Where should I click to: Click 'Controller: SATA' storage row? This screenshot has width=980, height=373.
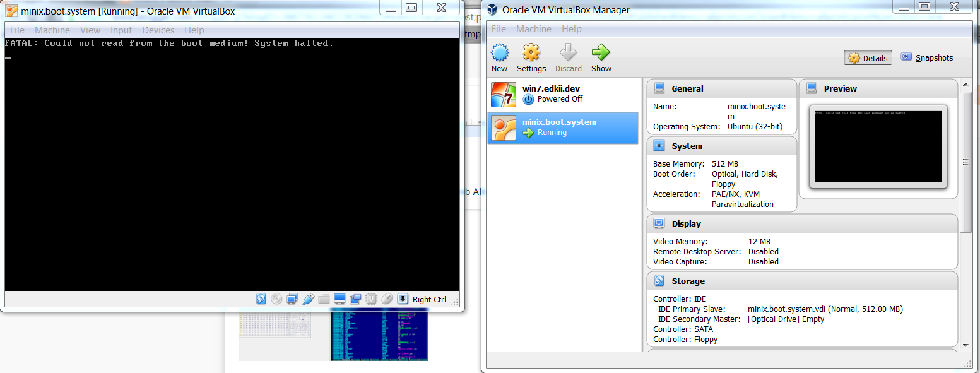683,329
